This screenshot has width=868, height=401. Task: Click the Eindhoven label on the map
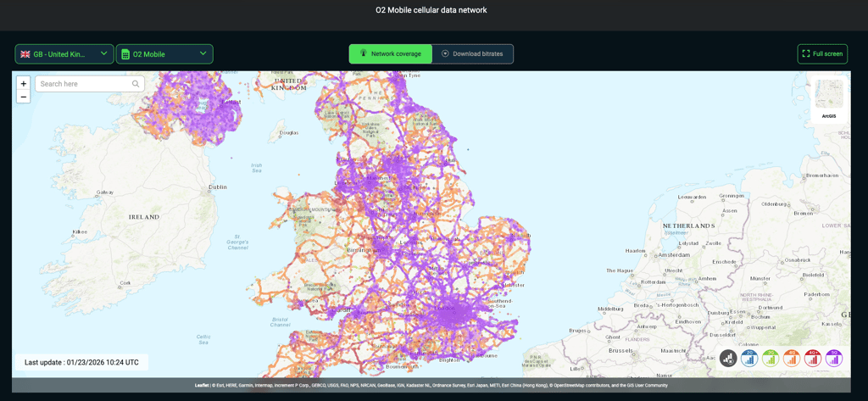pos(689,321)
